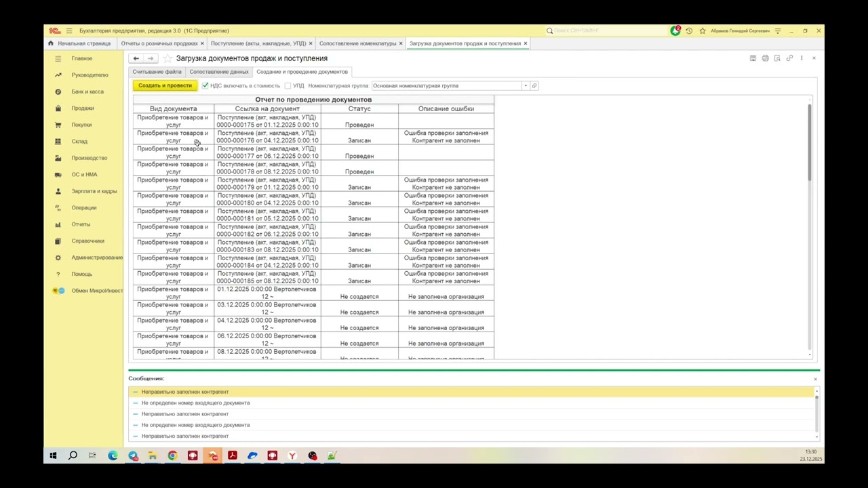868x488 pixels.
Task: Open the More actions three-dot menu
Action: [802, 58]
